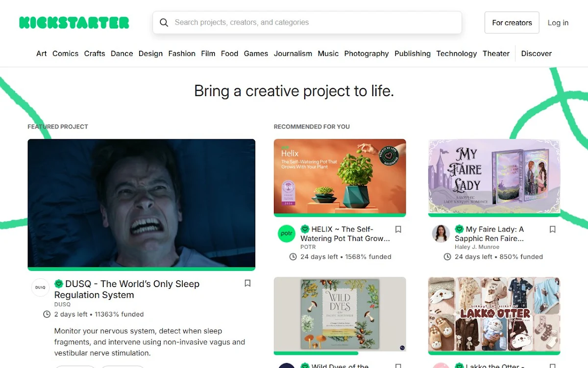Click the POTR creator name

[308, 247]
